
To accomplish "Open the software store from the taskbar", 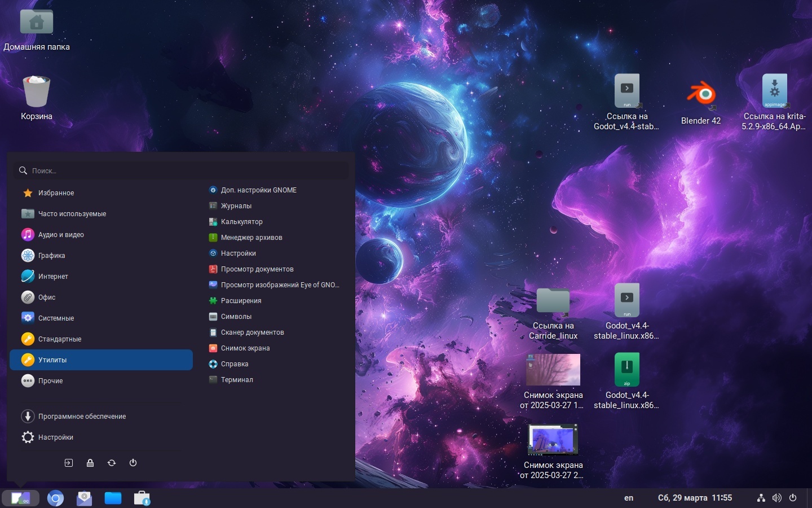I will 142,498.
